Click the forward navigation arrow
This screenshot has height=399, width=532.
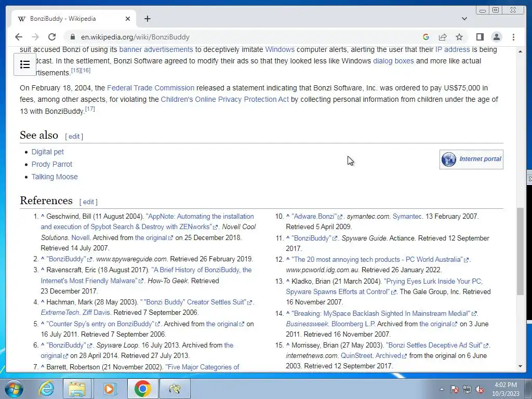coord(35,37)
